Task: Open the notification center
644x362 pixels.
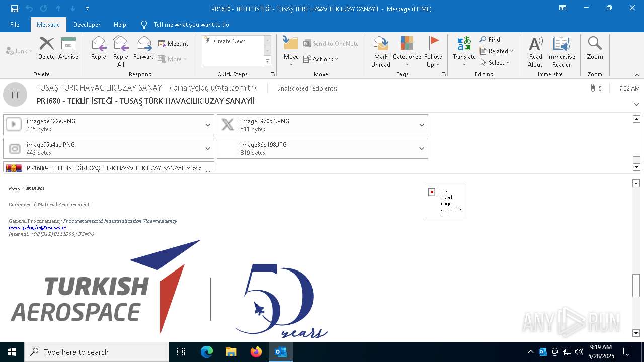Action: 627,352
